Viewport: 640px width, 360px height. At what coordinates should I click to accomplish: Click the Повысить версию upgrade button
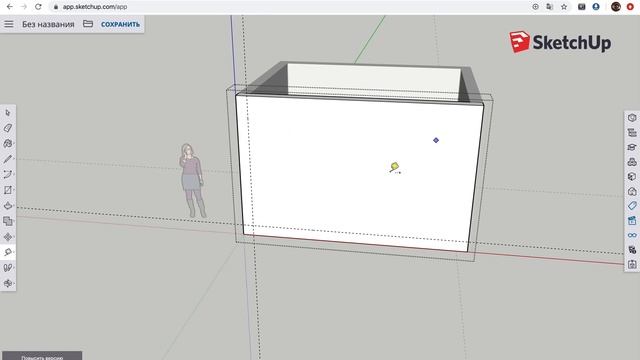click(42, 356)
